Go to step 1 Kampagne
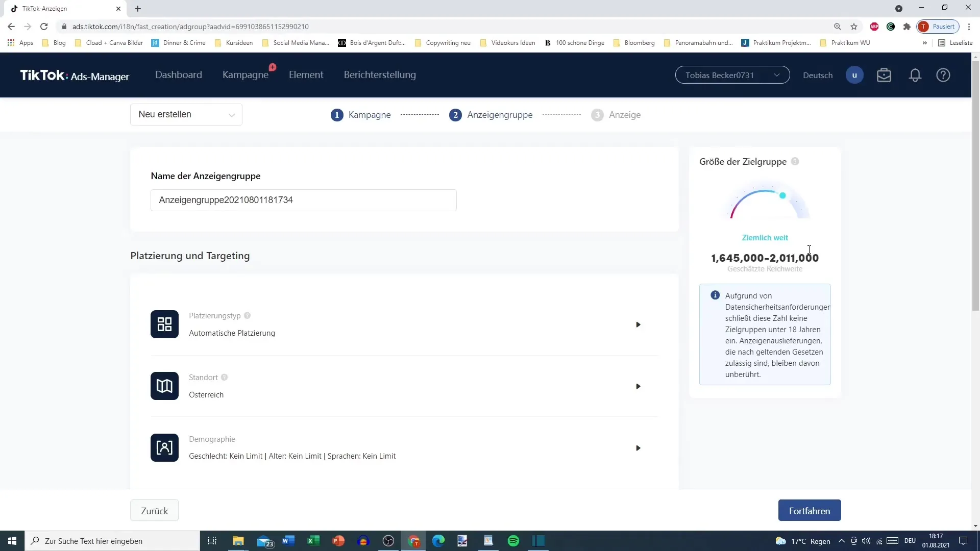Screen dimensions: 980x551 coord(360,115)
